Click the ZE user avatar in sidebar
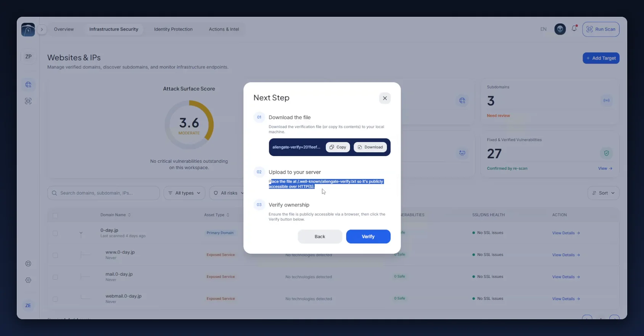The height and width of the screenshot is (336, 644). (x=28, y=305)
